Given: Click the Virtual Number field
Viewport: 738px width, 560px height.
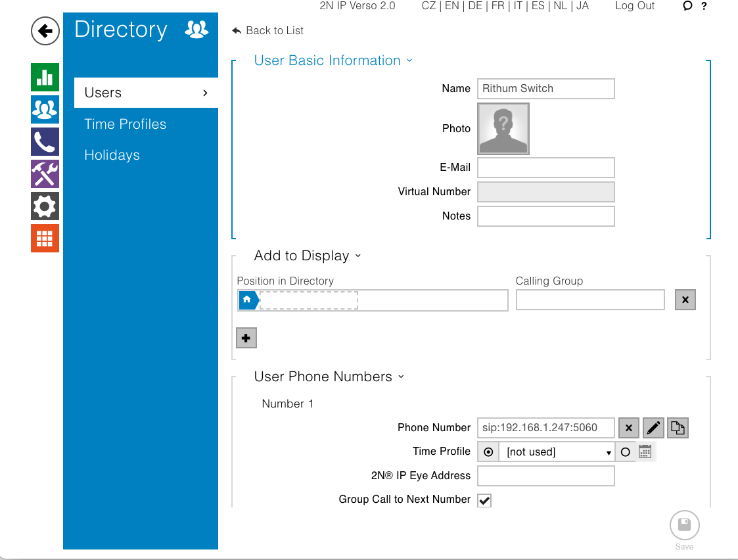Looking at the screenshot, I should point(546,192).
